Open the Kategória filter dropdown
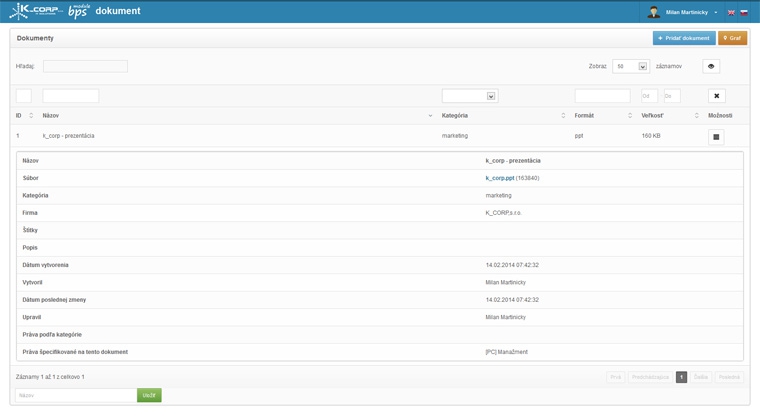Image resolution: width=760 pixels, height=416 pixels. pos(469,96)
